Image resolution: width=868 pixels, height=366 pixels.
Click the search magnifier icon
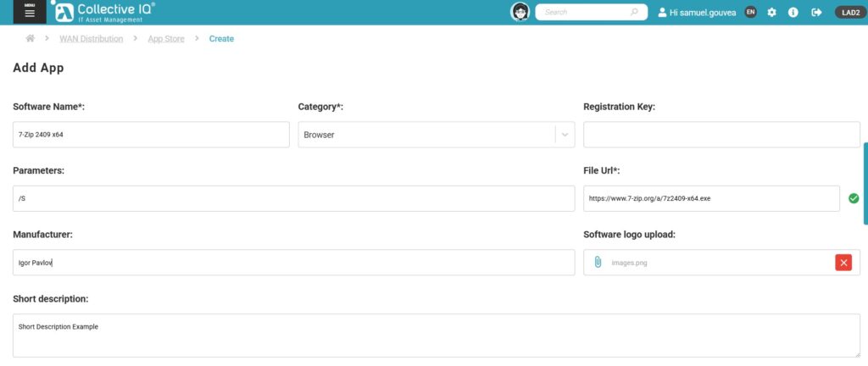pyautogui.click(x=634, y=13)
